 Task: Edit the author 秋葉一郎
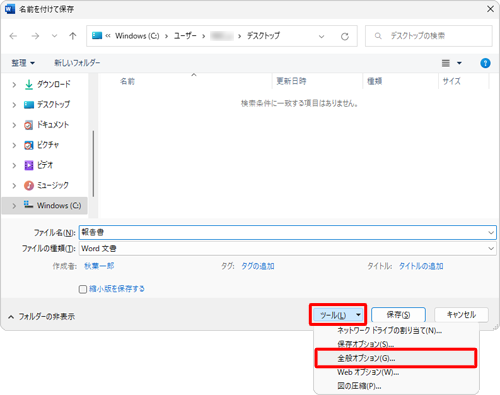(x=99, y=266)
